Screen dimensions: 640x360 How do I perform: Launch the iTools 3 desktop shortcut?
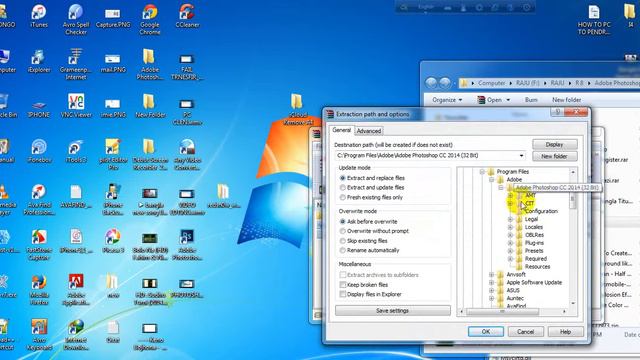coord(76,151)
